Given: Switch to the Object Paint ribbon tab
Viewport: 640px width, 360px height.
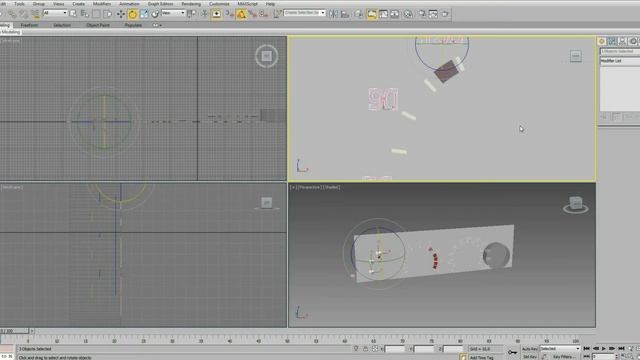Looking at the screenshot, I should tap(98, 25).
